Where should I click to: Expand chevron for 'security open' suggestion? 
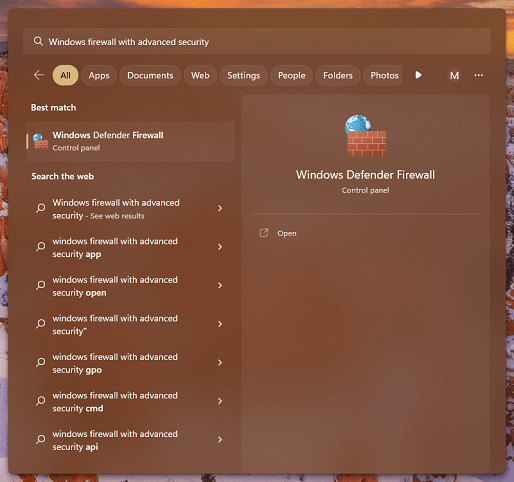coord(220,285)
